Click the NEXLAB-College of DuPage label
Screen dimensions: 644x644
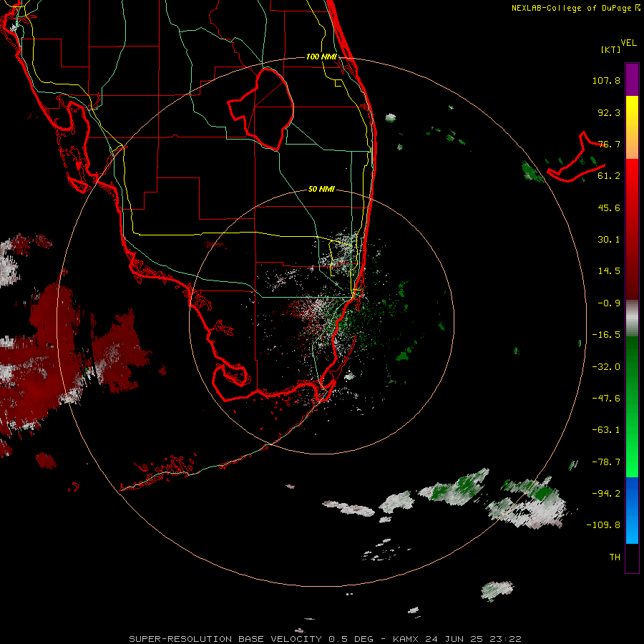575,8
